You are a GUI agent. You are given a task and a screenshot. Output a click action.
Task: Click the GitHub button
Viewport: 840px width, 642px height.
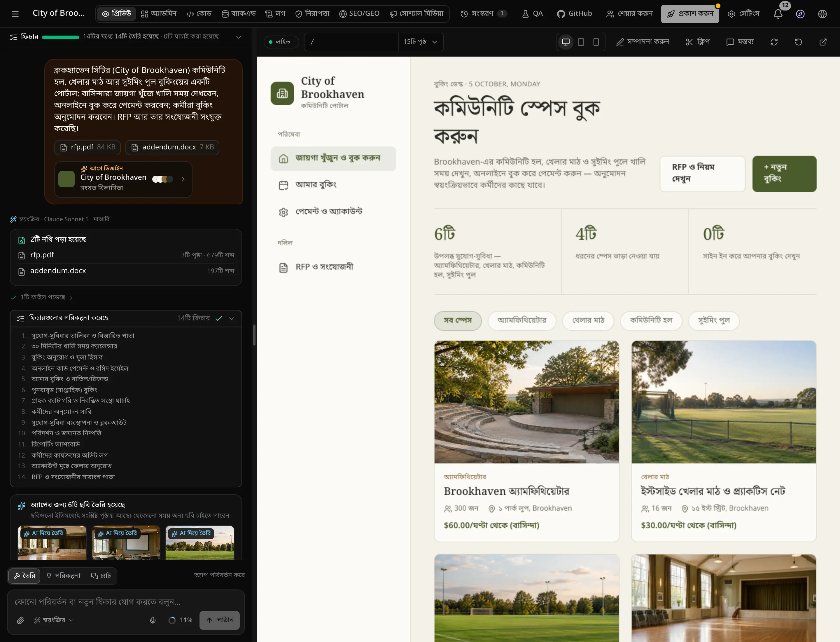(574, 14)
